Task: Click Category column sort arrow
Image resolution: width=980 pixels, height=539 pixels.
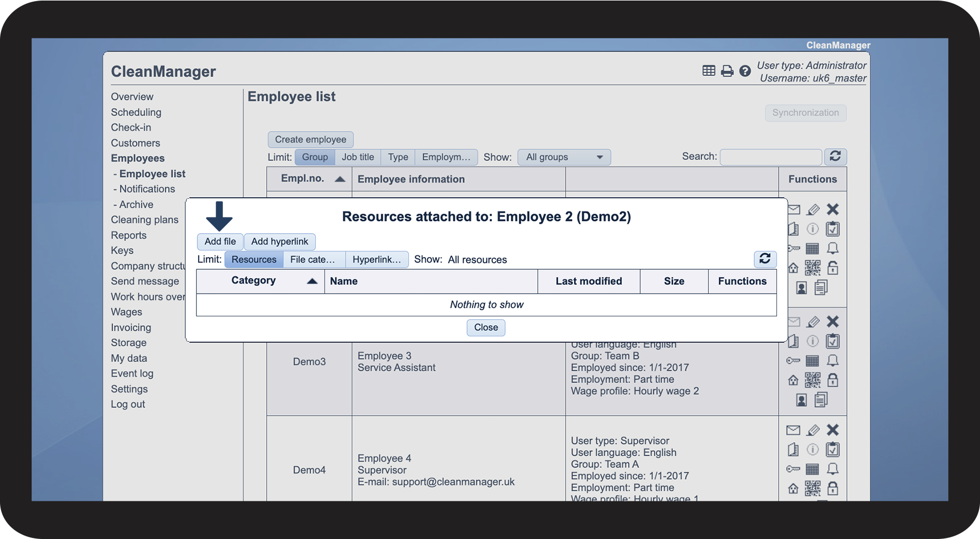Action: pos(312,281)
